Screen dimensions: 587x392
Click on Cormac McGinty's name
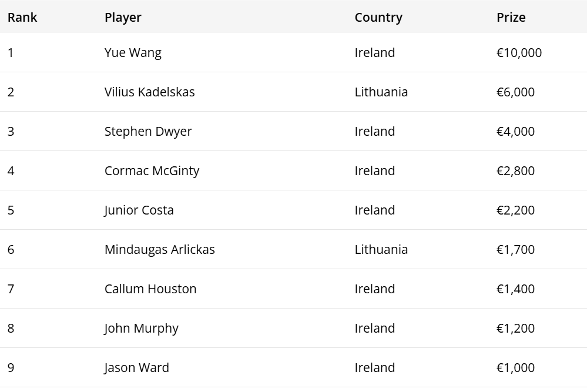[152, 171]
